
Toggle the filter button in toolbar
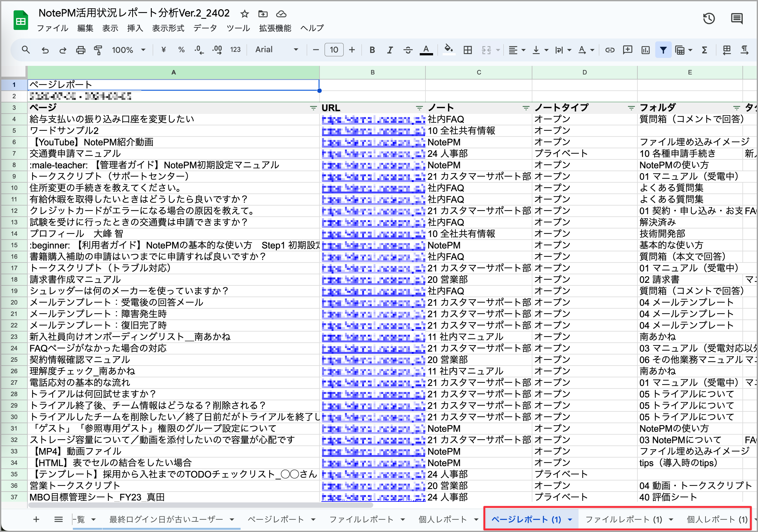(x=663, y=50)
